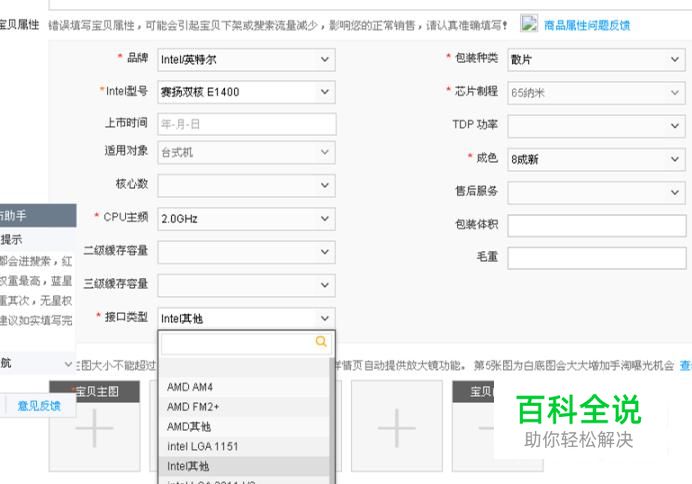Viewport: 692px width, 484px height.
Task: Choose AMD其他 from the list
Action: pos(244,427)
